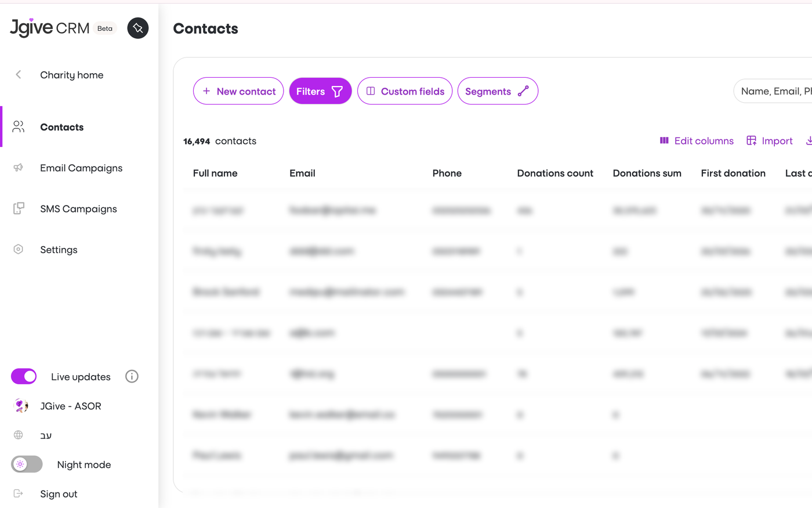Unpin the sidebar with the pin icon
The width and height of the screenshot is (812, 508).
138,28
